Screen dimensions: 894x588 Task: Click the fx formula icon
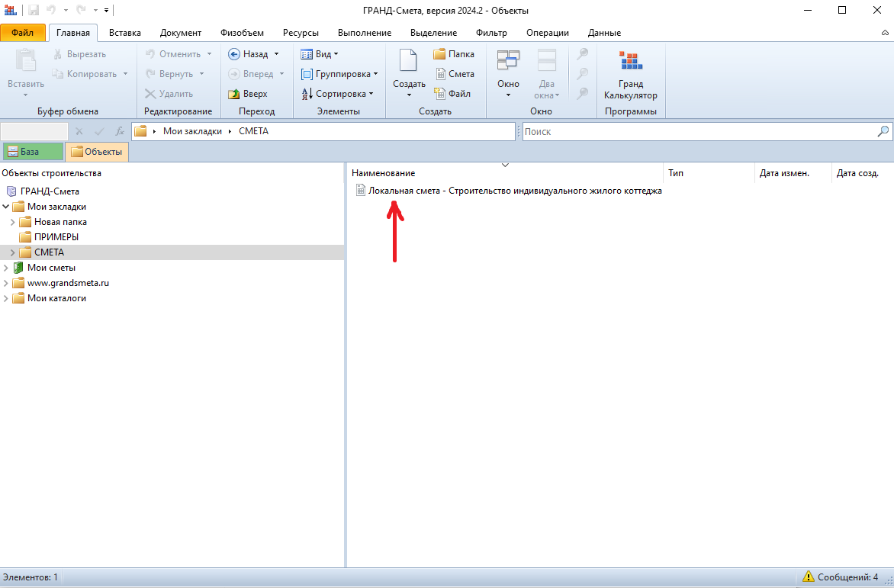tap(120, 132)
